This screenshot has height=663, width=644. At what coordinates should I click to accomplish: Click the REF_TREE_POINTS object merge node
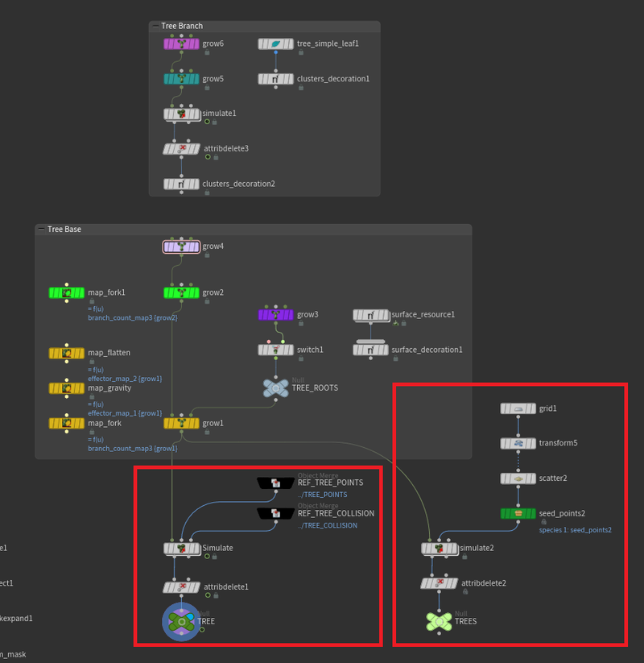click(275, 483)
